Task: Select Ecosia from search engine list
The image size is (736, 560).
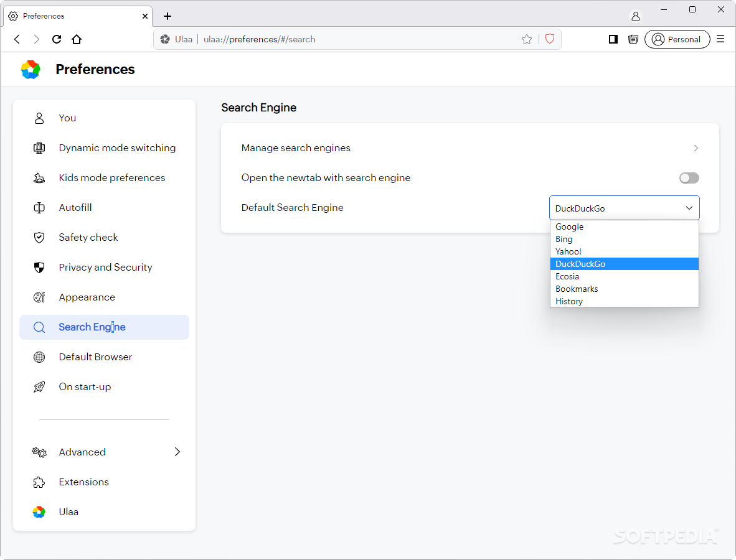Action: (x=625, y=277)
